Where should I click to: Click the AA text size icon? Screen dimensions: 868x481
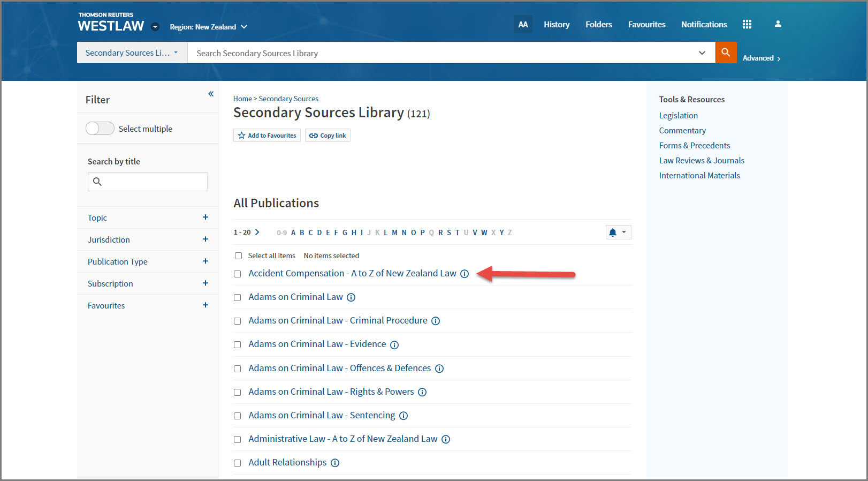pos(523,24)
